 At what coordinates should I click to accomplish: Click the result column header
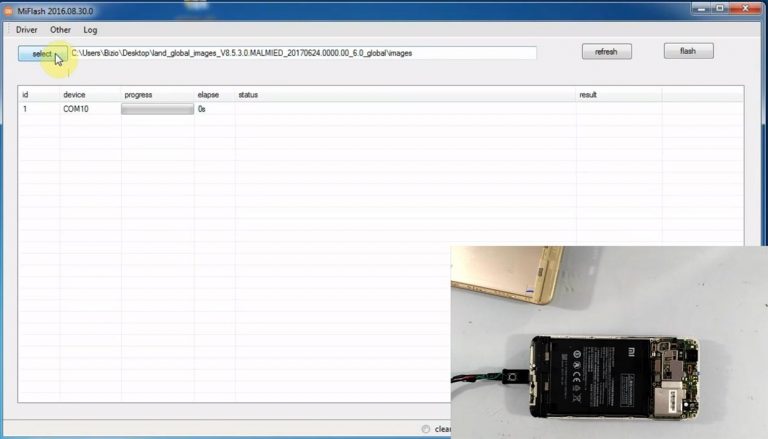619,95
